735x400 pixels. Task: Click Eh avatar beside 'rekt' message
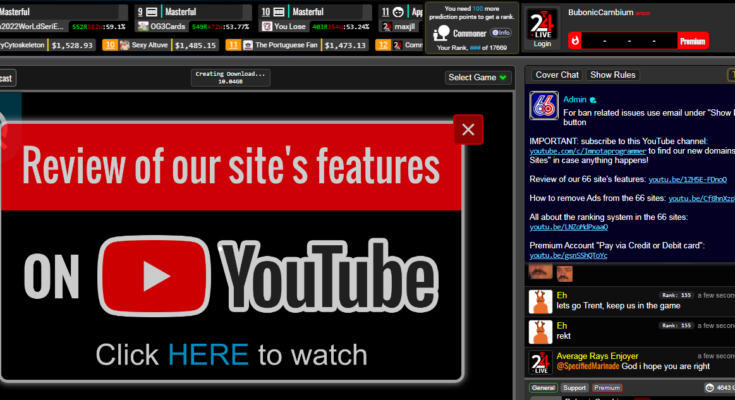tap(540, 332)
